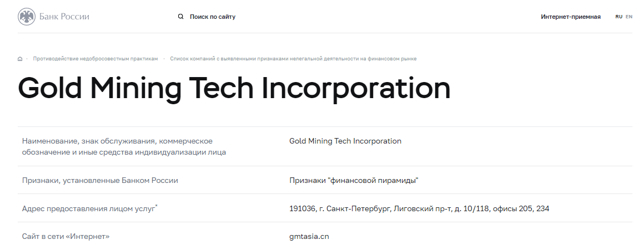Click the Bank of Russia eagle emblem
Image resolution: width=644 pixels, height=250 pixels.
click(27, 17)
